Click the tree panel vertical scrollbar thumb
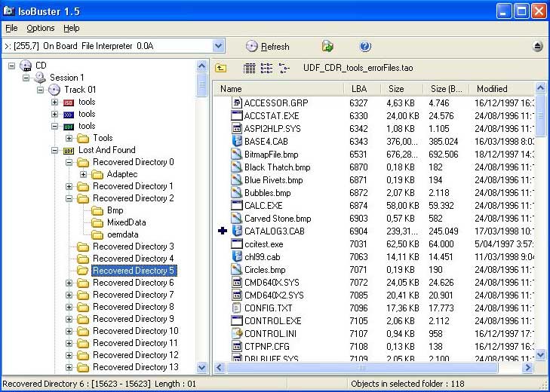Viewport: 550px width, 392px height. (201, 85)
